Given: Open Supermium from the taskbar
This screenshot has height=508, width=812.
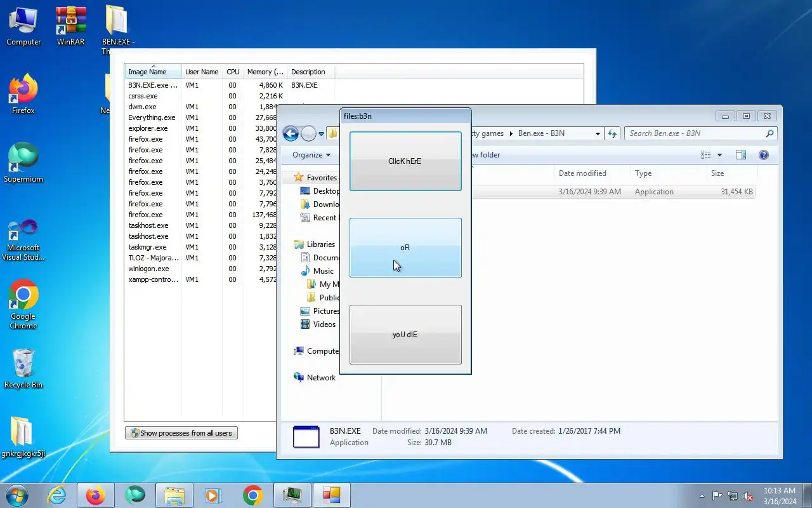Looking at the screenshot, I should 134,495.
